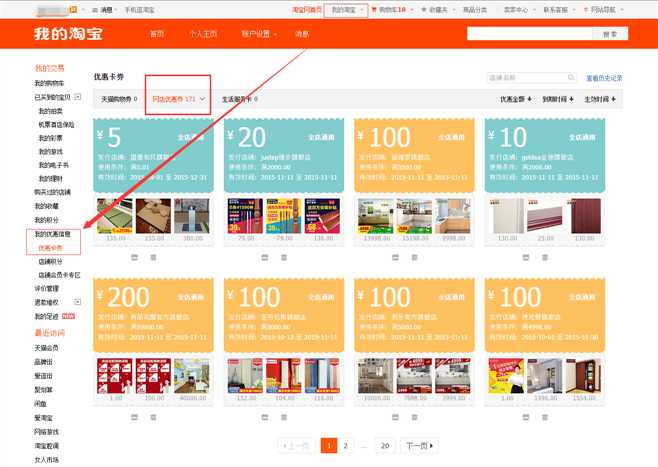Click the delete icon under the ¥20 coupon
This screenshot has height=467, width=658.
click(x=284, y=257)
